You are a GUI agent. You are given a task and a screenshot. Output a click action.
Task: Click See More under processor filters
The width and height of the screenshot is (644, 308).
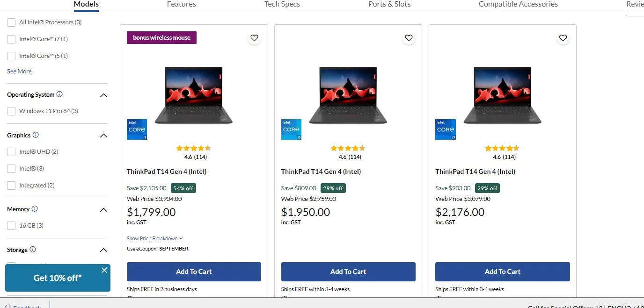point(19,72)
